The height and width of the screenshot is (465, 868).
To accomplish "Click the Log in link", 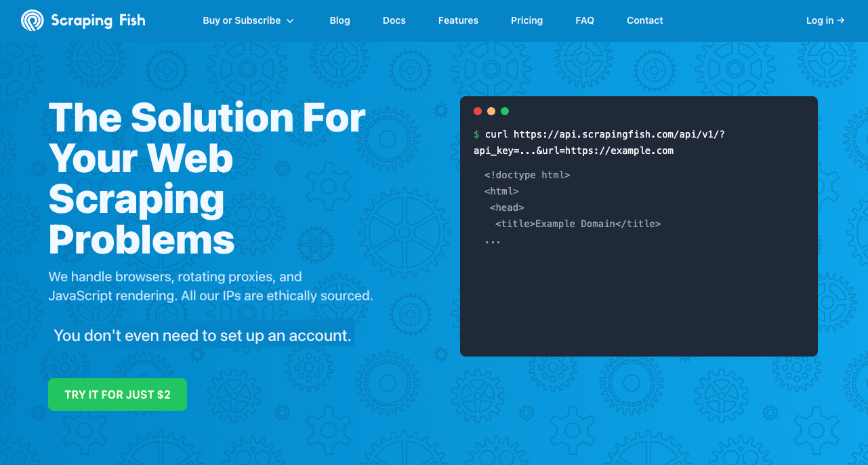I will (825, 20).
